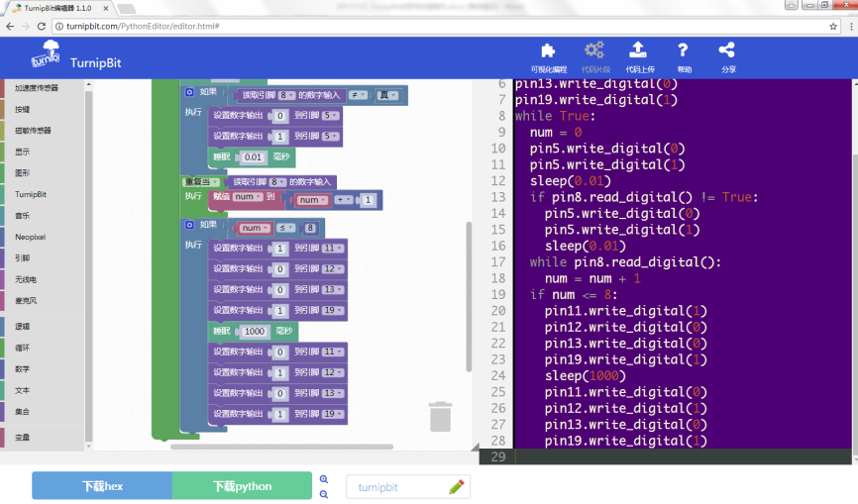The image size is (858, 504).
Task: Click code line 'num = num + 1'
Action: pos(592,278)
